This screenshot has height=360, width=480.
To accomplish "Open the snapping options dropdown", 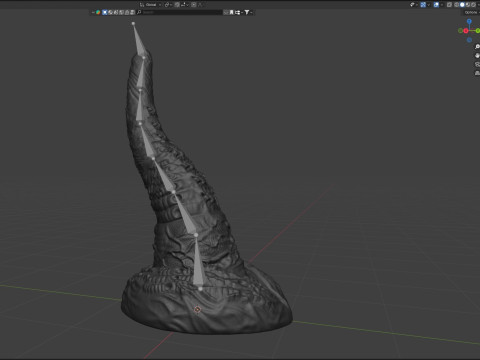I will pyautogui.click(x=184, y=5).
